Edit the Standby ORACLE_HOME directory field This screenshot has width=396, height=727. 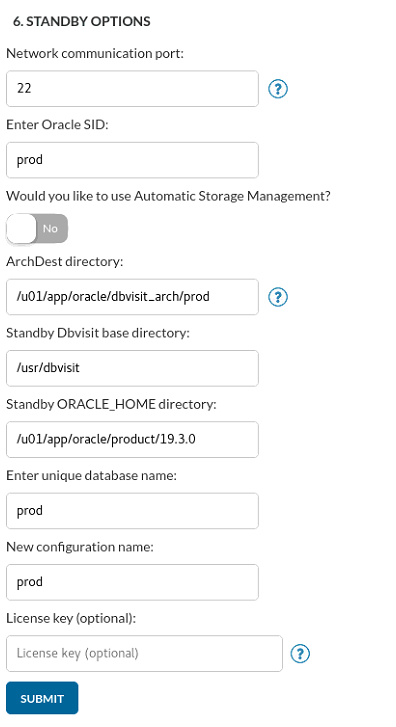coord(132,440)
